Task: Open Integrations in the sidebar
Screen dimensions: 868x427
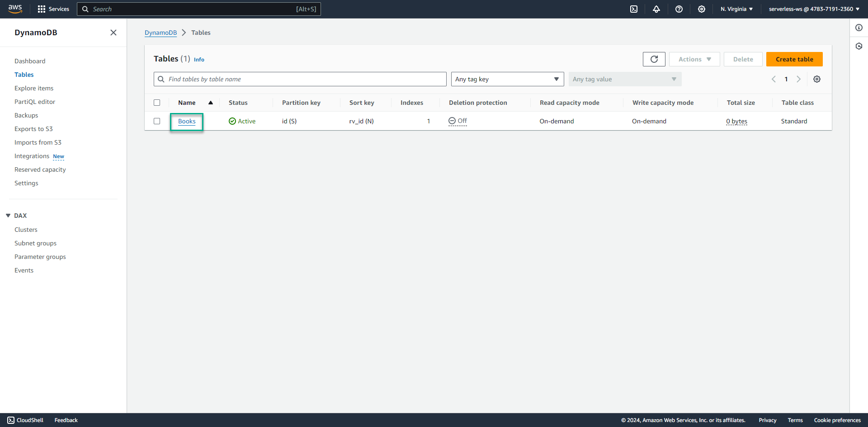Action: pyautogui.click(x=32, y=156)
